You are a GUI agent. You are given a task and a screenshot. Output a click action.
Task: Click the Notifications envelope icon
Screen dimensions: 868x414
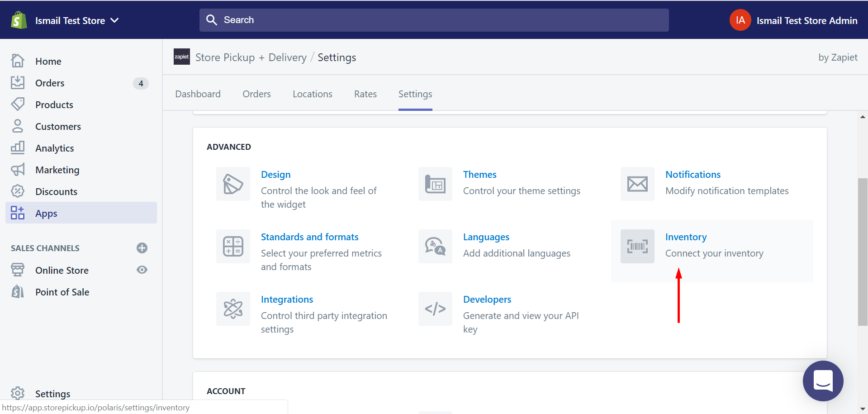point(637,184)
